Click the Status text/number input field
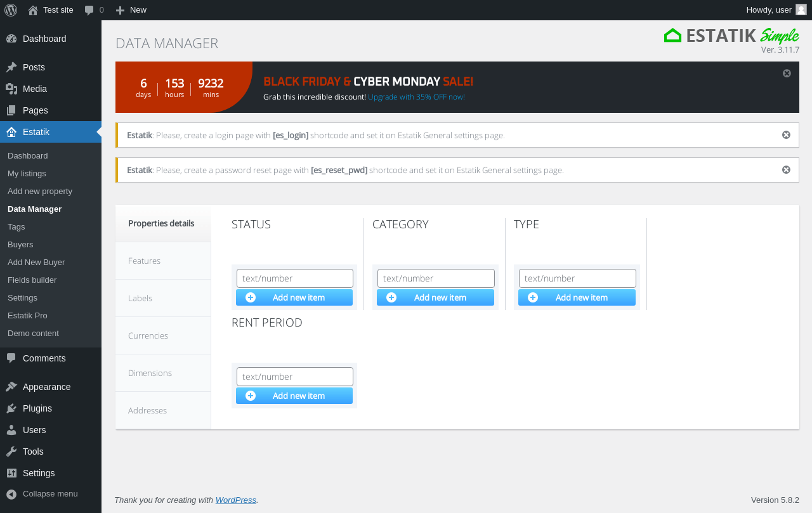The image size is (812, 513). 295,278
